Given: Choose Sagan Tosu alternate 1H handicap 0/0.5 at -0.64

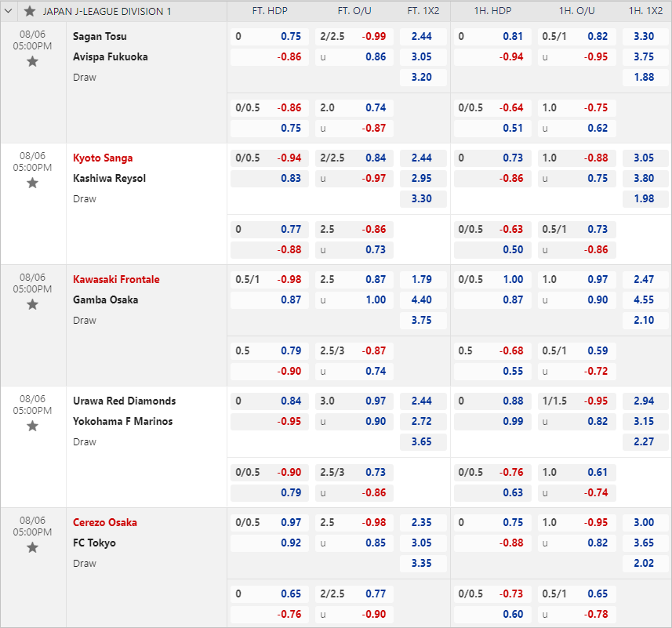Looking at the screenshot, I should pyautogui.click(x=492, y=108).
